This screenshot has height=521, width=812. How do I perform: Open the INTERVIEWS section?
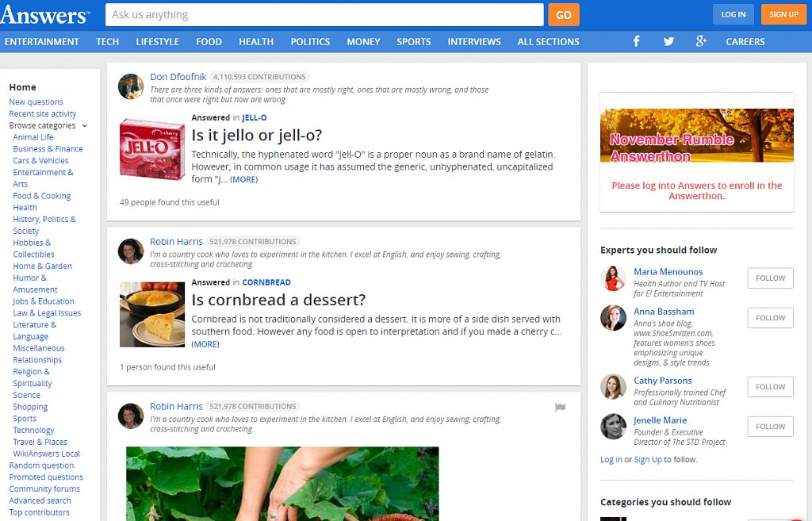474,42
